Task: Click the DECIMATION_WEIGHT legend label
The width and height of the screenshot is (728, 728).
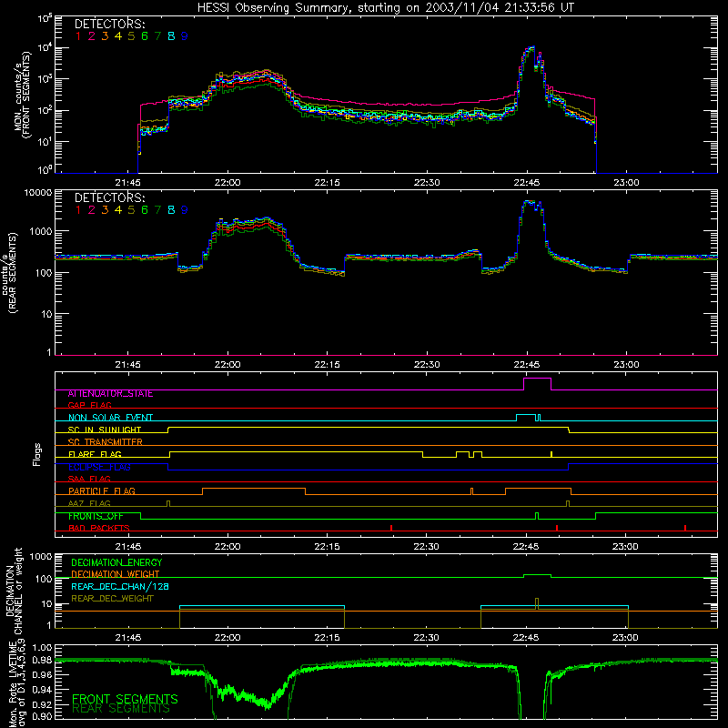Action: (116, 574)
